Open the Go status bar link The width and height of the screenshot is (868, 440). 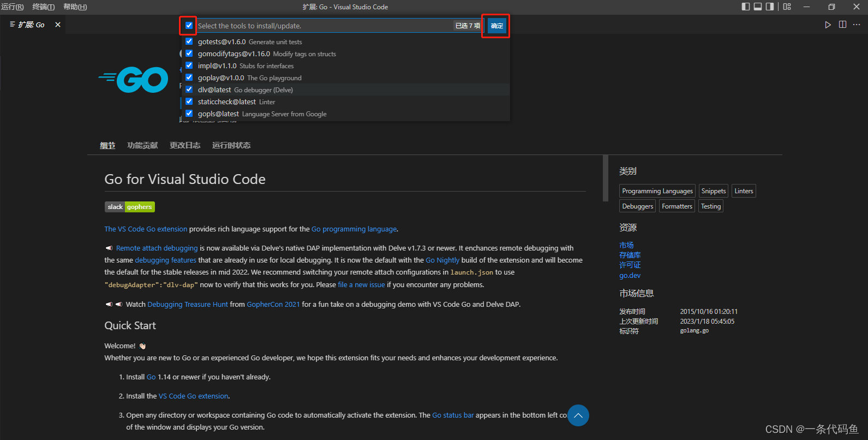[x=453, y=415]
